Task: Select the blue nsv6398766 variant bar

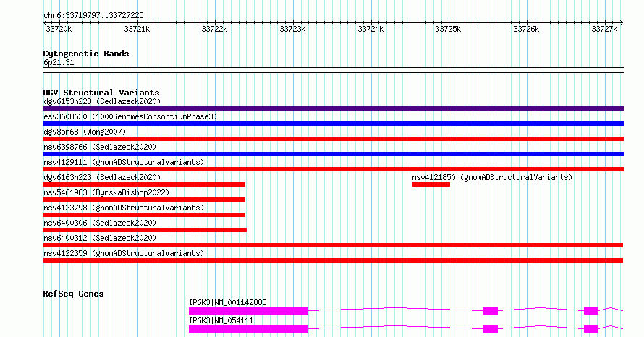Action: click(333, 154)
